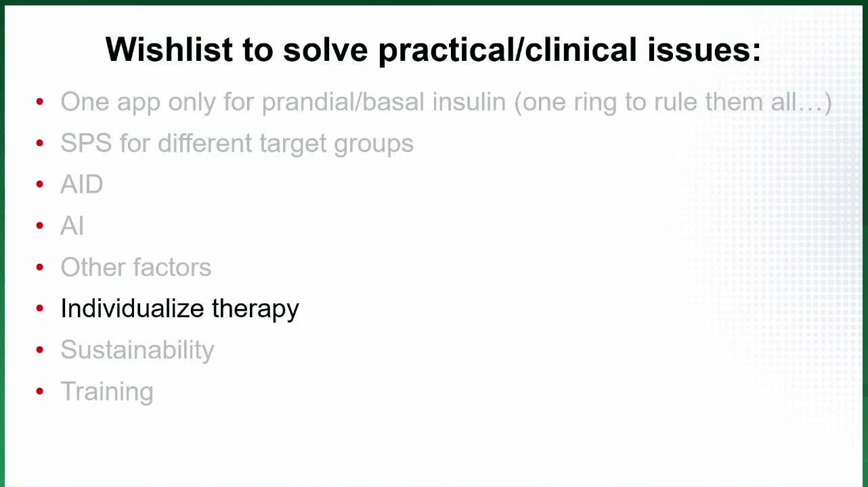The image size is (868, 487).
Task: Click the 'AID' bullet text
Action: coord(81,185)
